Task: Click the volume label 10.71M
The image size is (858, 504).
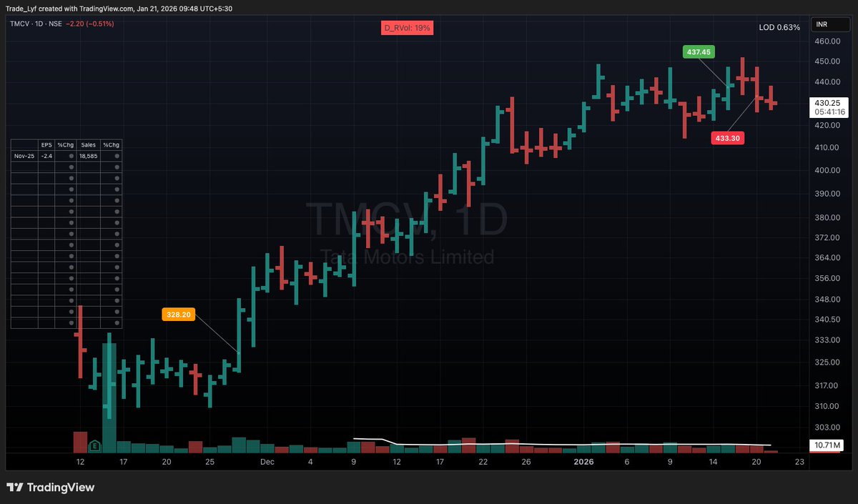Action: pyautogui.click(x=828, y=445)
